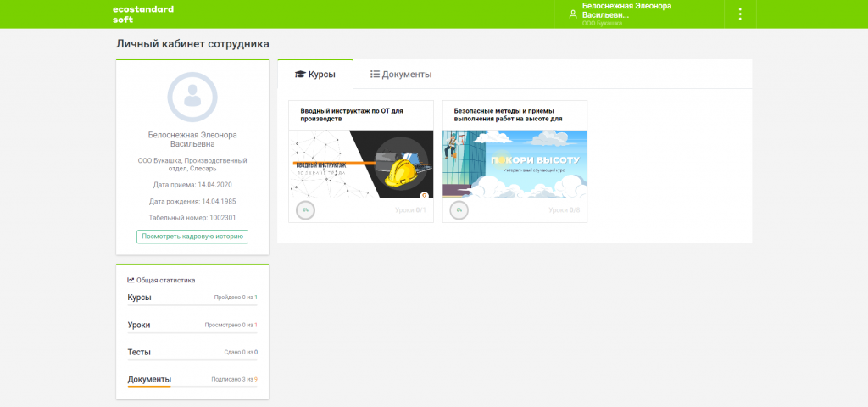
Task: Click the graduation cap icon on Курсы tab
Action: pos(299,75)
